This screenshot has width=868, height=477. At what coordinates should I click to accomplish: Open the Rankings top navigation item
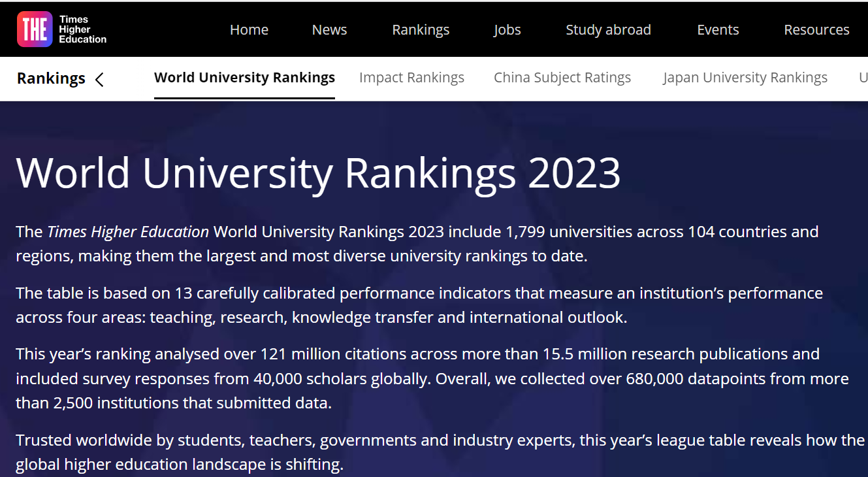(x=421, y=30)
